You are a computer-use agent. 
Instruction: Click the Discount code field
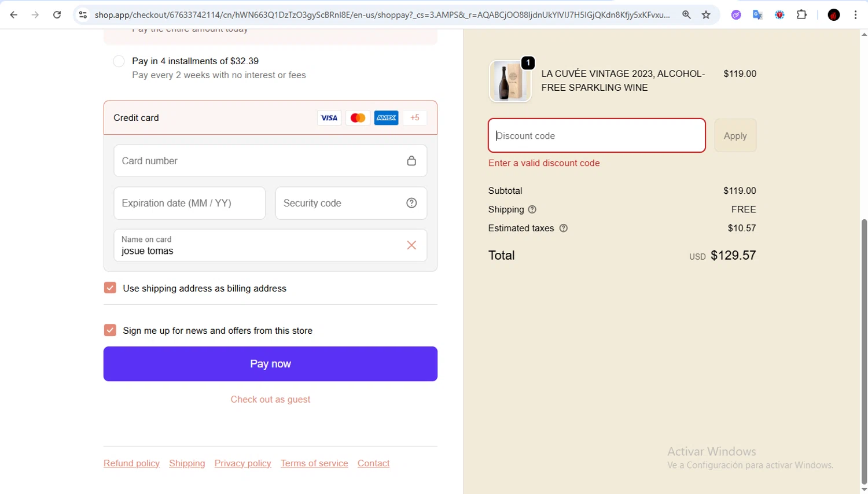pos(597,135)
